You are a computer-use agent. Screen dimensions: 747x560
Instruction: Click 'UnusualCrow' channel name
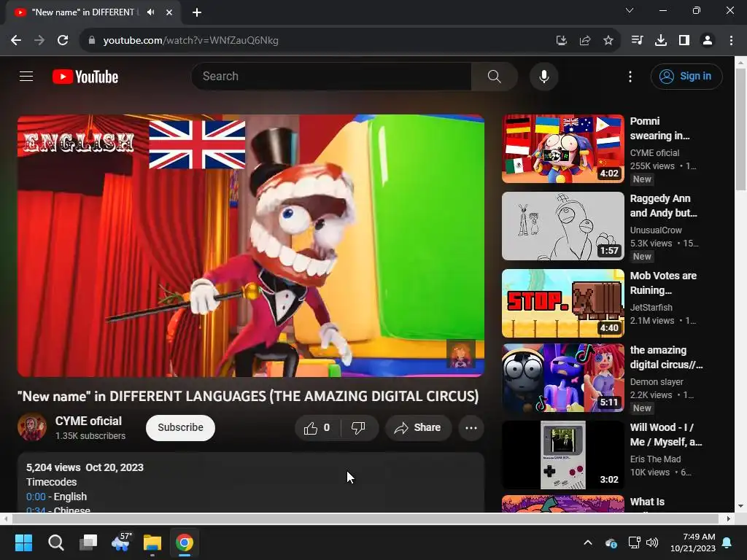coord(656,230)
